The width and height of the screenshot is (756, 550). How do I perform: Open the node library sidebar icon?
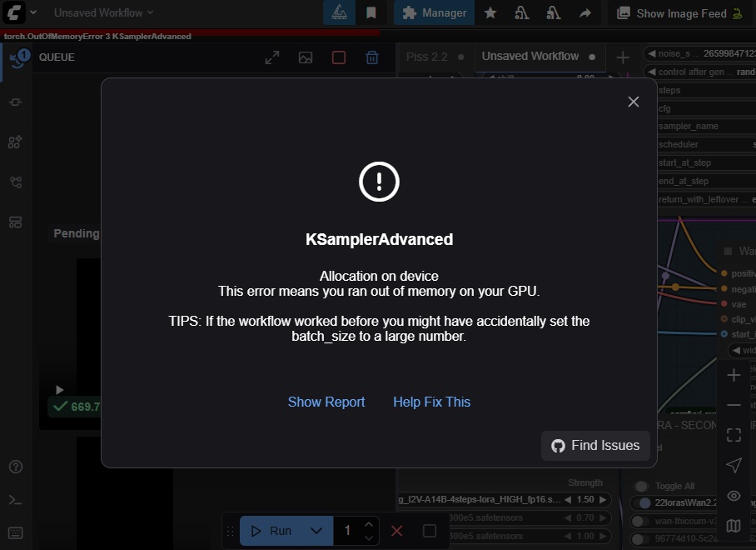[x=16, y=102]
